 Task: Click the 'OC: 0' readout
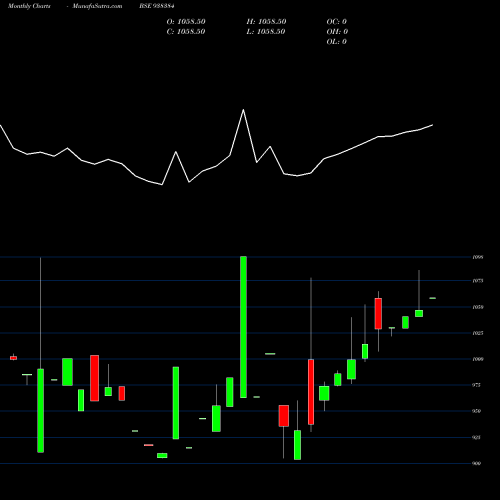336,22
